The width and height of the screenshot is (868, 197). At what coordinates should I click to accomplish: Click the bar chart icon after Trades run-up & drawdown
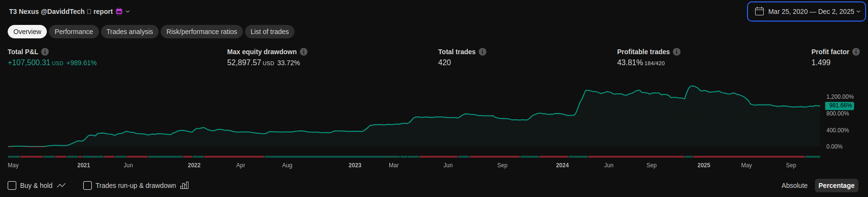[x=185, y=185]
